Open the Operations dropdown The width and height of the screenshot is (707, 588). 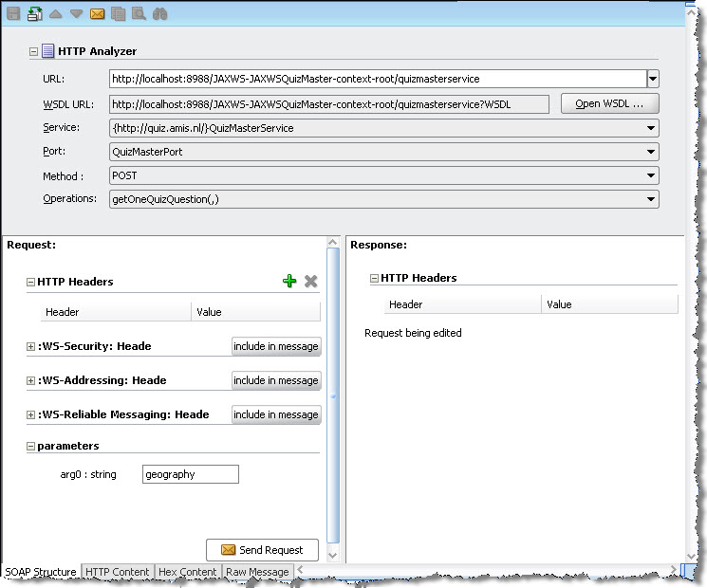coord(652,199)
